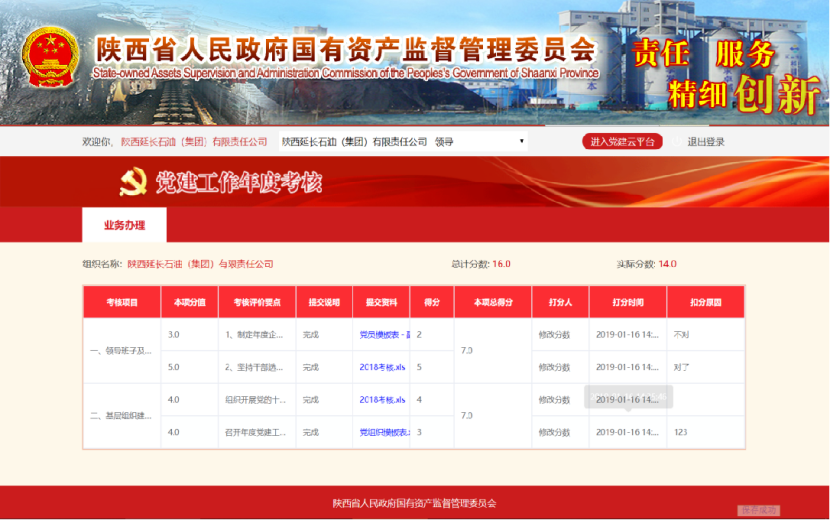Image resolution: width=830 pixels, height=520 pixels.
Task: Select the 二、基层组织建... category cell
Action: coord(122,416)
